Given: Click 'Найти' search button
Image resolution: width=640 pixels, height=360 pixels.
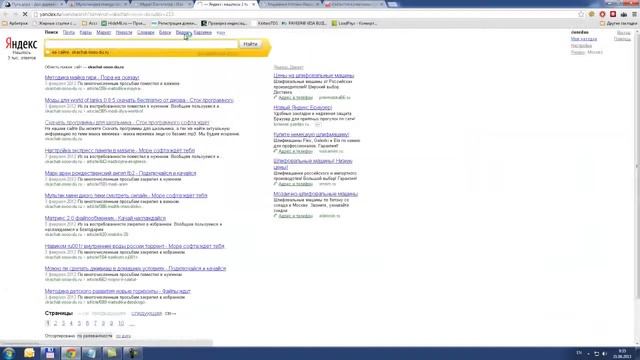Looking at the screenshot, I should tap(250, 44).
